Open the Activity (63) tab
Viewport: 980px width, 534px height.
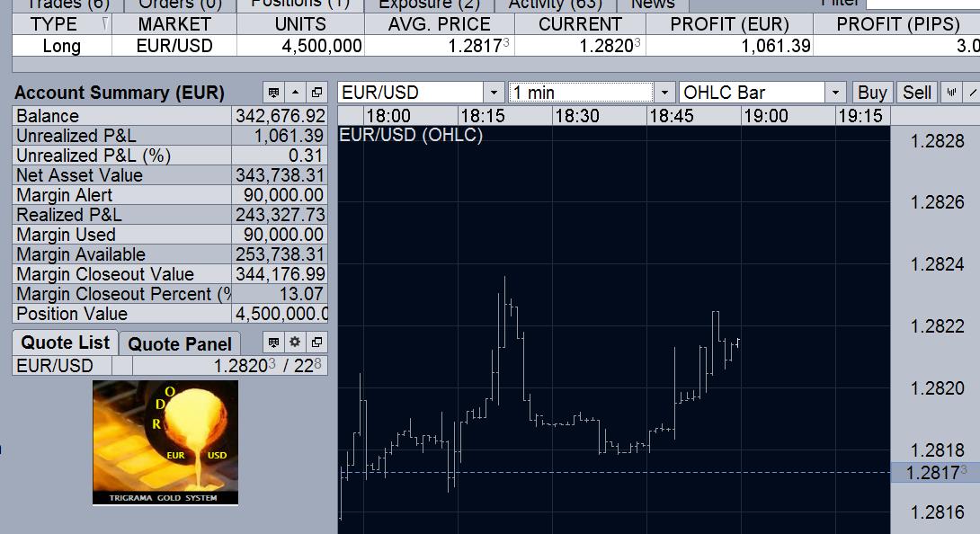[555, 5]
